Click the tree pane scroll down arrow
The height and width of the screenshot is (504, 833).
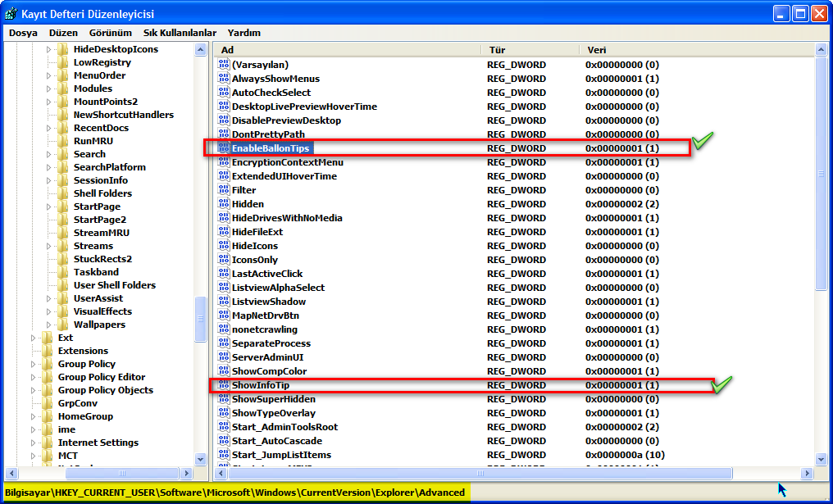[x=200, y=459]
